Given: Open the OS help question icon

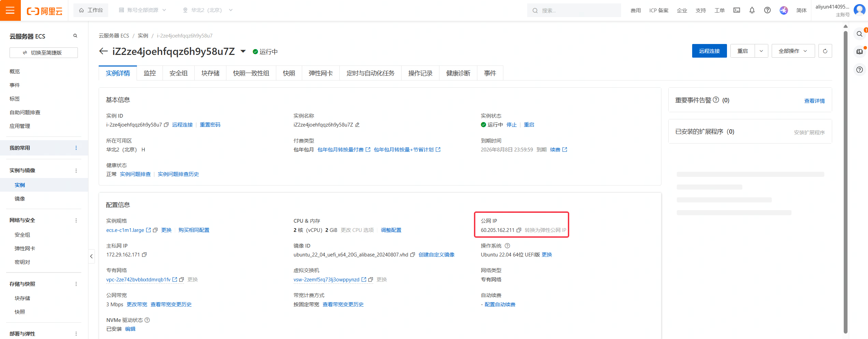Looking at the screenshot, I should (507, 246).
